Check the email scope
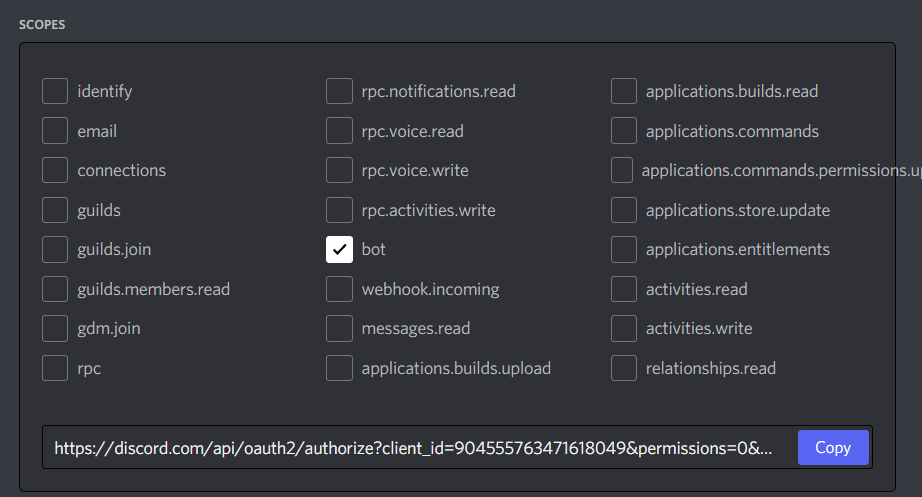922x497 pixels. tap(55, 131)
